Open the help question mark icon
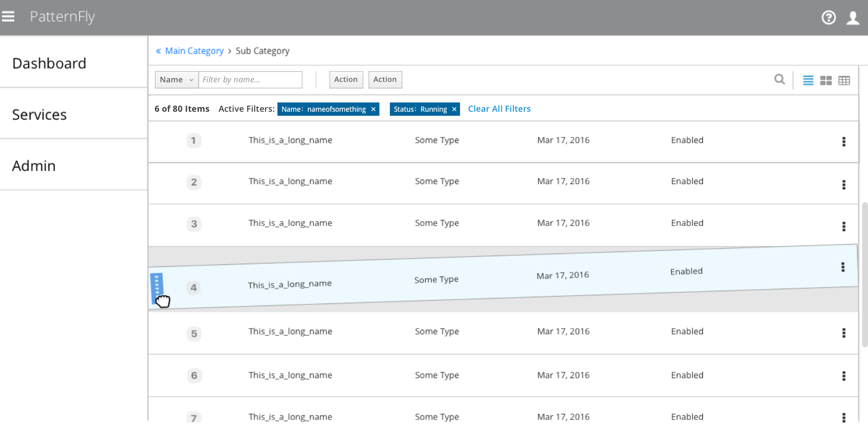This screenshot has width=868, height=431. pyautogui.click(x=829, y=17)
